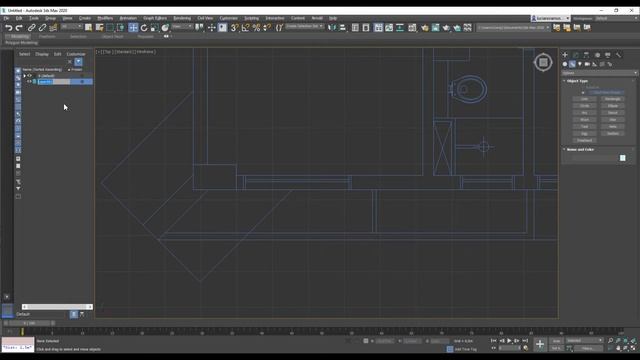The width and height of the screenshot is (640, 360).
Task: Activate the Select and Scale tool
Action: point(154,28)
